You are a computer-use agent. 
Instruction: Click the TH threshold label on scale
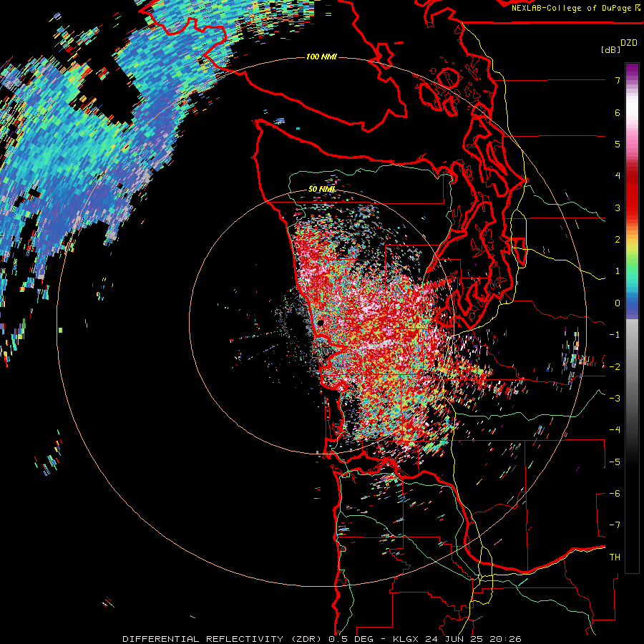pos(615,557)
